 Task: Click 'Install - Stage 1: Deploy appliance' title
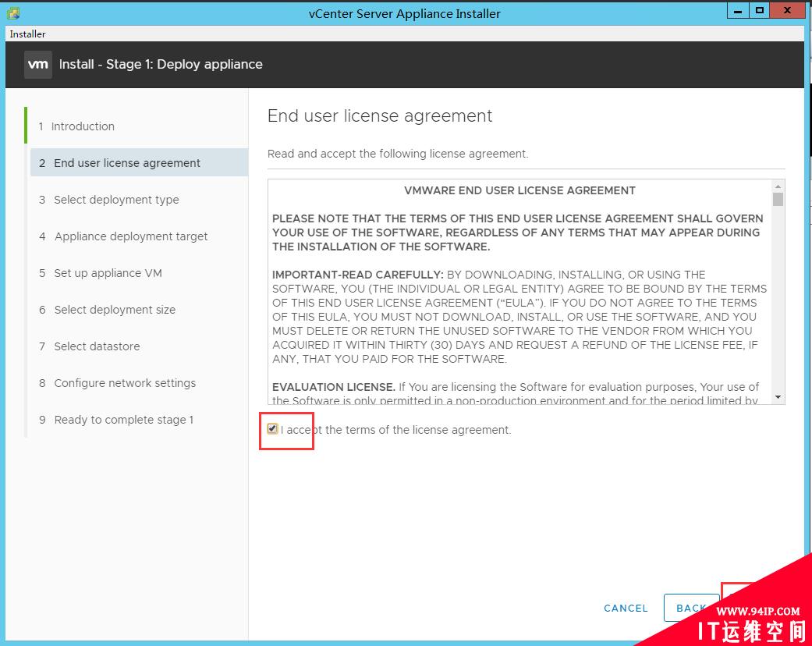point(161,64)
